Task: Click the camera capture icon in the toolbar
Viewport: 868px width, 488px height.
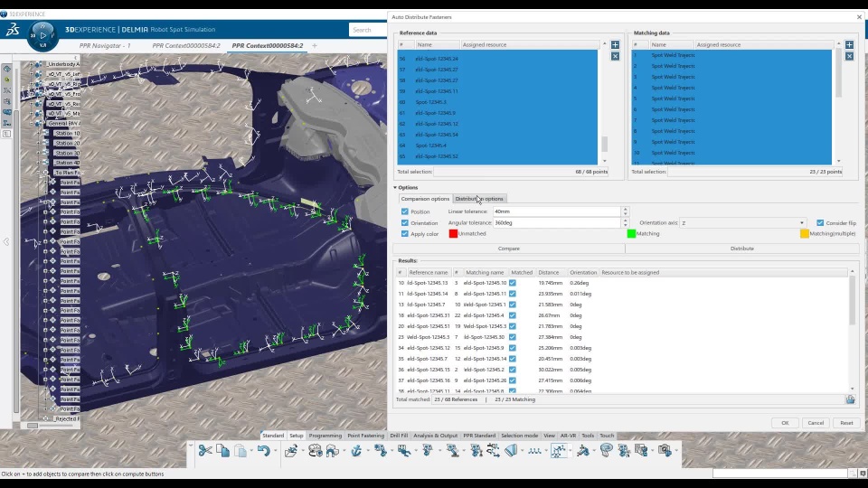Action: (x=665, y=450)
